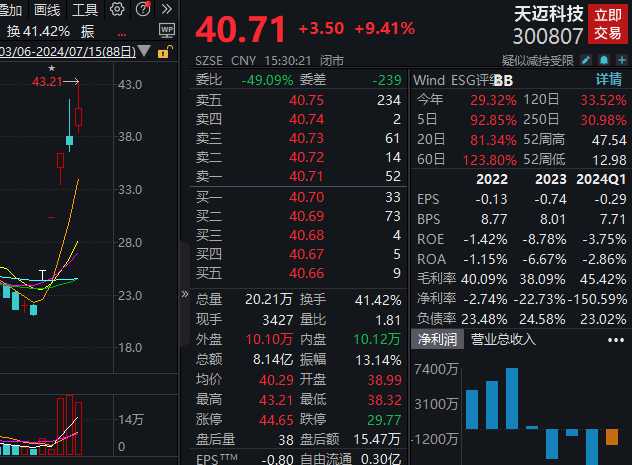Click the 60日 return 123.80%

[489, 160]
